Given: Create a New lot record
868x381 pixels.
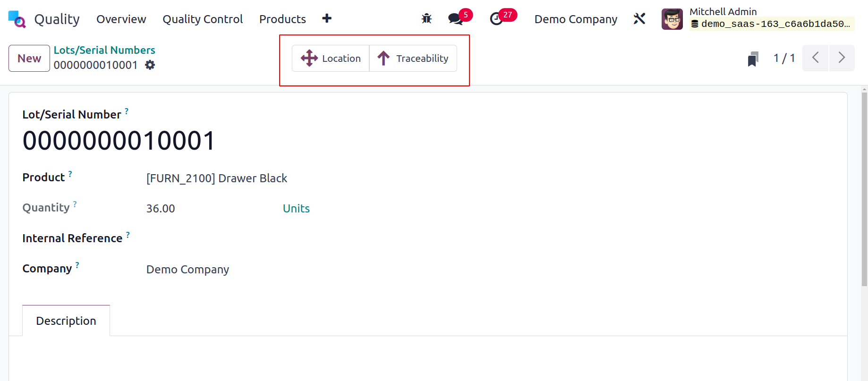Looking at the screenshot, I should point(29,59).
